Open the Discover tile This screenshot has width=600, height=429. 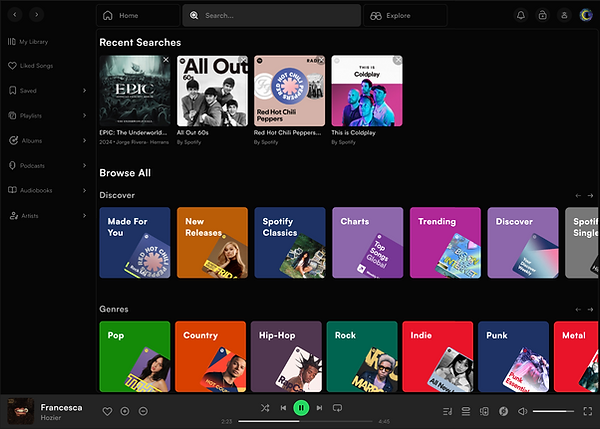pos(523,243)
